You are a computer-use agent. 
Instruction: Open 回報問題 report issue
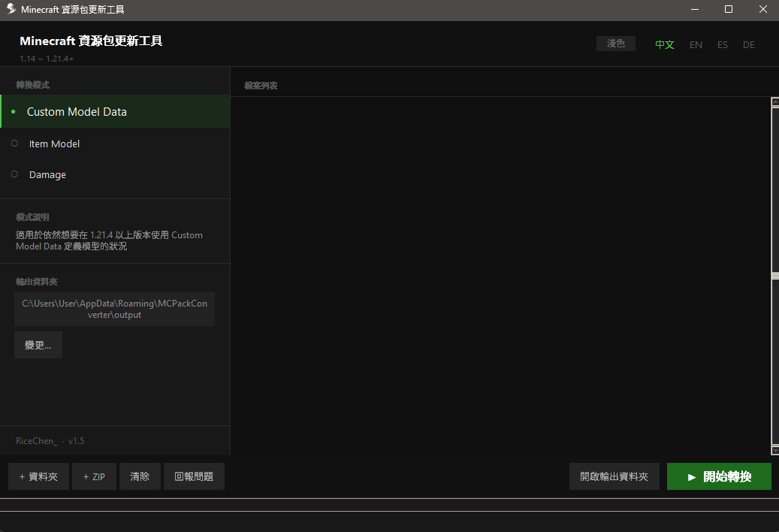[194, 476]
